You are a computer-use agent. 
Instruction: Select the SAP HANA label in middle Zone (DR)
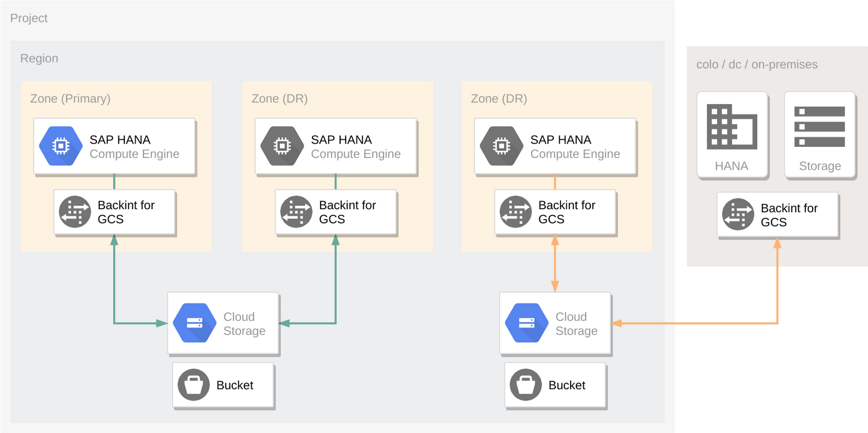click(341, 140)
